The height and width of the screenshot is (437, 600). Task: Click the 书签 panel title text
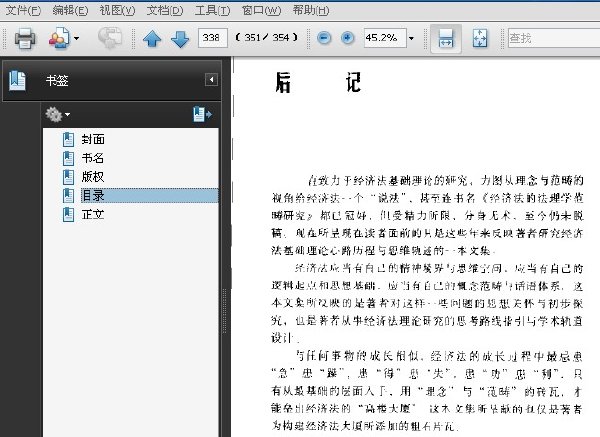pos(57,81)
